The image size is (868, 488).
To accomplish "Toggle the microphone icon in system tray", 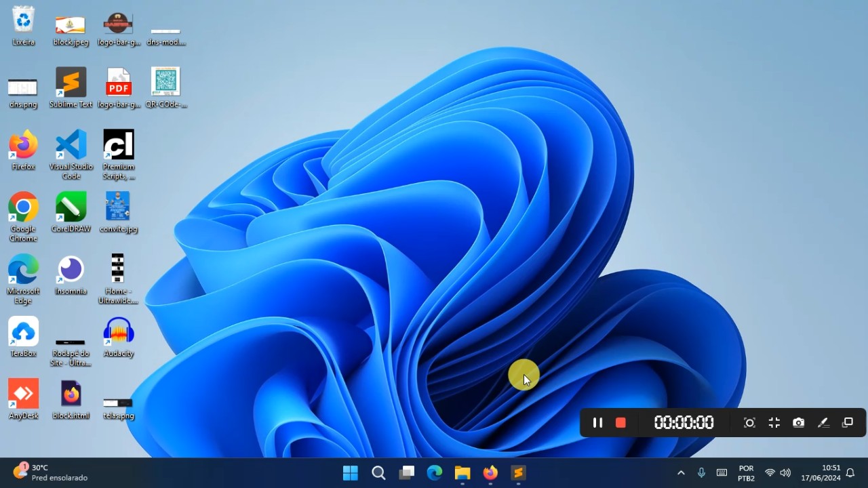I will pos(701,473).
